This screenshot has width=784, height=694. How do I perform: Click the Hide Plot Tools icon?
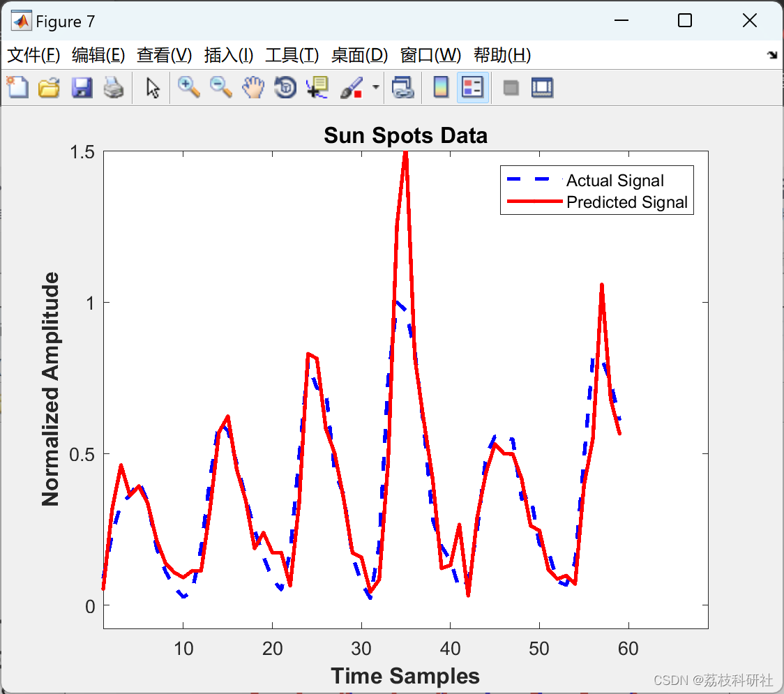click(511, 88)
